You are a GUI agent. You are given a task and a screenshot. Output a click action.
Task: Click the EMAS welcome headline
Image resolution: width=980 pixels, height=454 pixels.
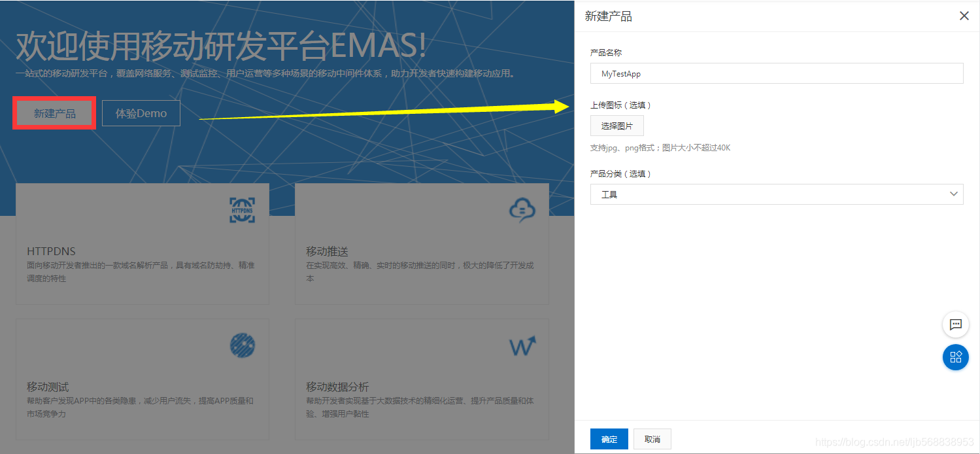[x=222, y=45]
